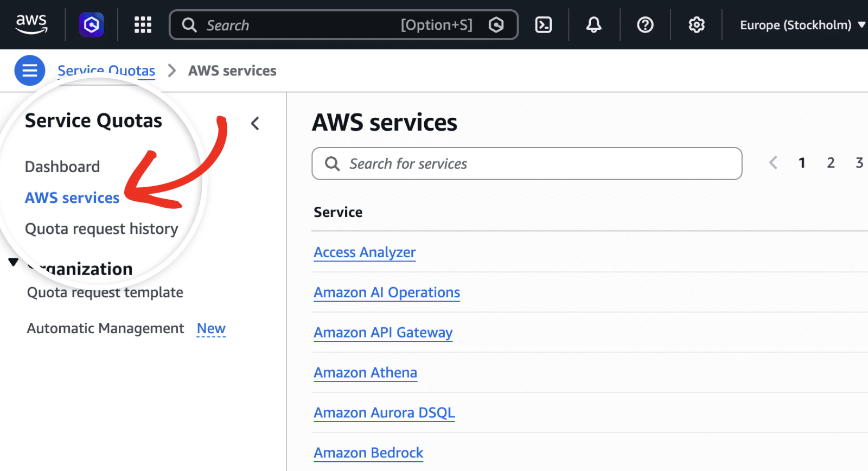Collapse the Service Quotas side panel
This screenshot has width=868, height=471.
pyautogui.click(x=256, y=124)
